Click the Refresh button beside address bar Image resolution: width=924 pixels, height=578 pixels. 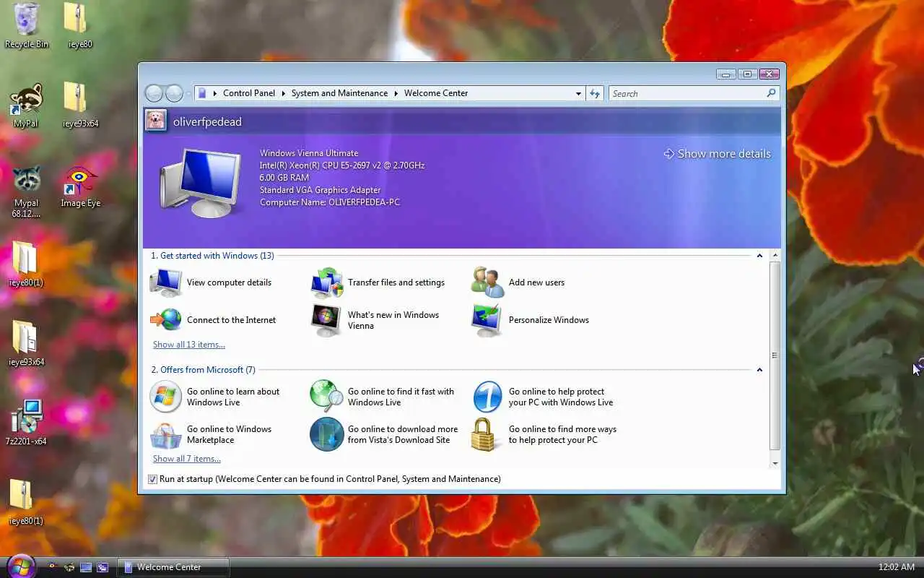click(x=595, y=93)
